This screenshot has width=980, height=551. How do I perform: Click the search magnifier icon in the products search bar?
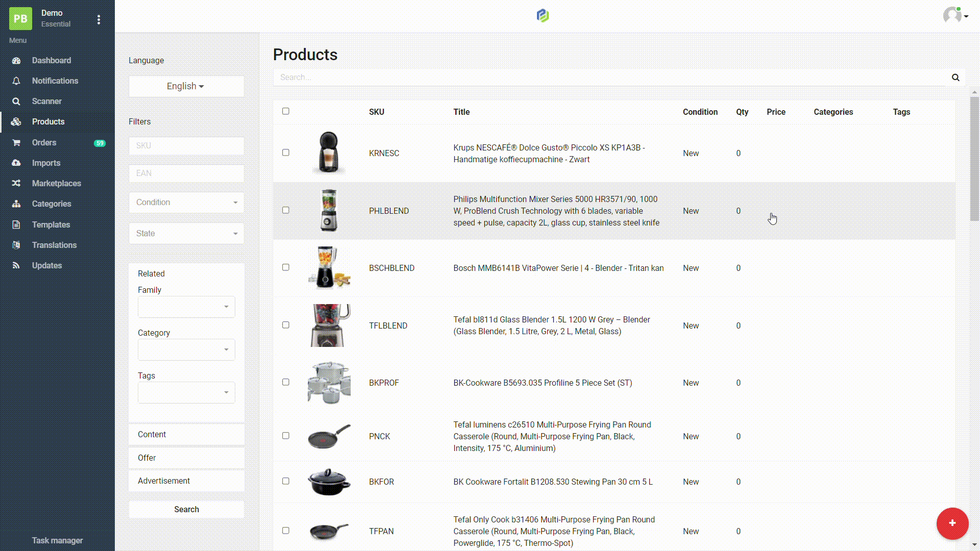[x=955, y=78]
